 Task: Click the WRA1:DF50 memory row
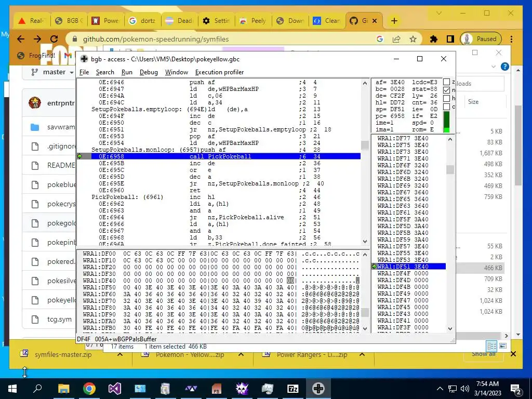tap(221, 287)
